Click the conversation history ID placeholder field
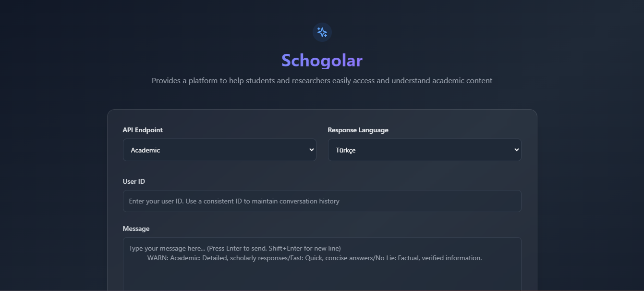The width and height of the screenshot is (644, 291). click(x=322, y=201)
